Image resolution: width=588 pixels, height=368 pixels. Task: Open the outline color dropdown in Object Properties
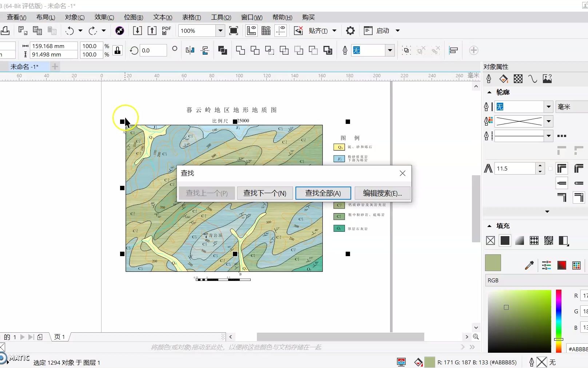(549, 121)
